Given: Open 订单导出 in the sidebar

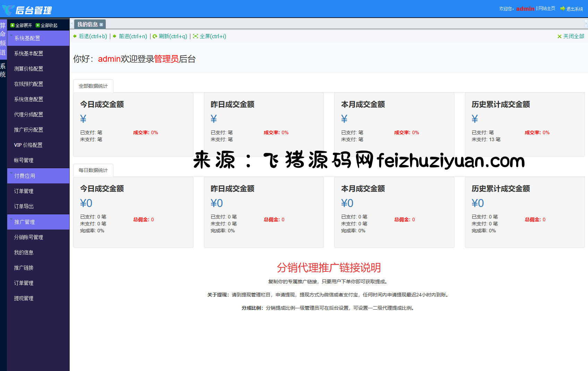Looking at the screenshot, I should (24, 206).
